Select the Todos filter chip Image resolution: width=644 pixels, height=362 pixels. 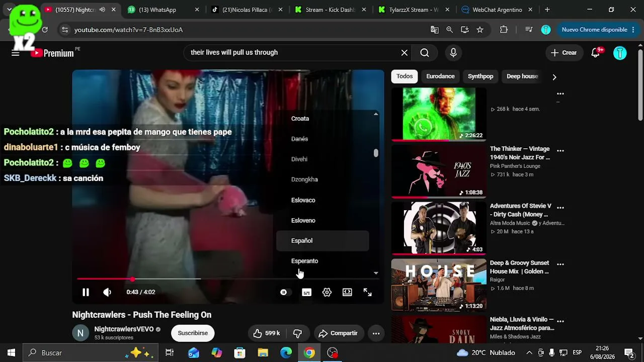pyautogui.click(x=405, y=76)
